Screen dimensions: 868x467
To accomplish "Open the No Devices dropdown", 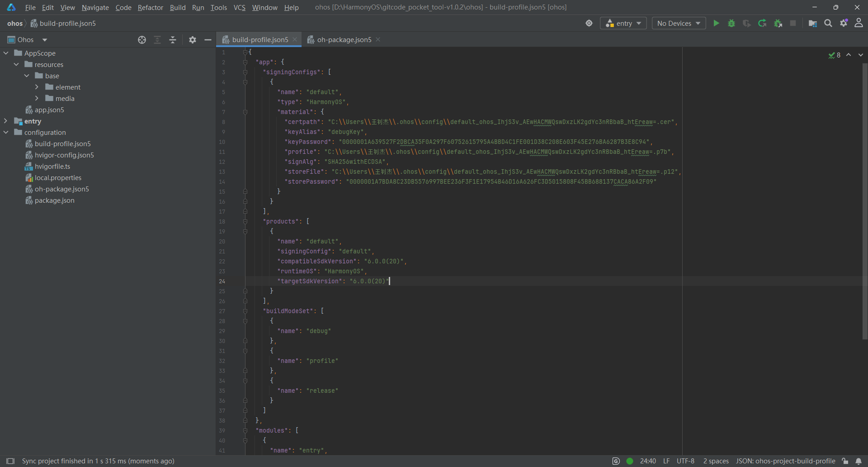I will [x=679, y=23].
